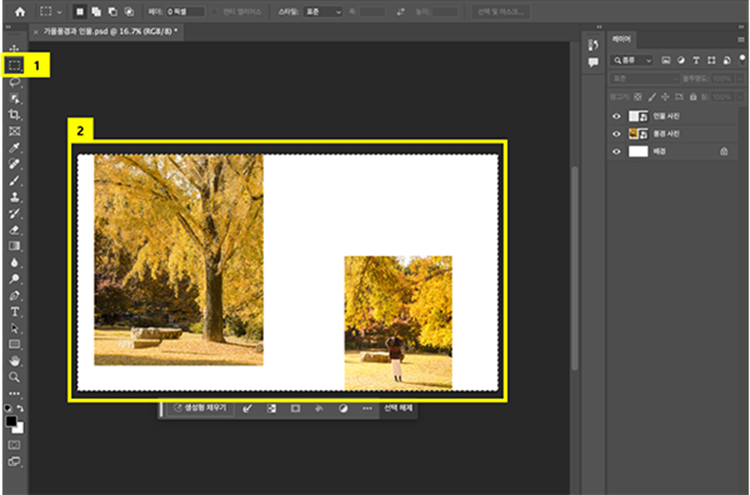The image size is (750, 495).
Task: Toggle visibility of 풍경 사진 layer
Action: 616,133
